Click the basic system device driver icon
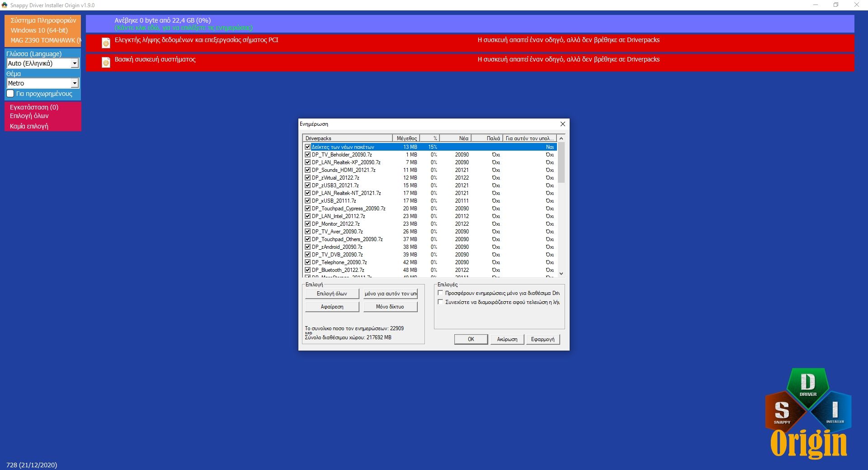This screenshot has width=868, height=470. click(106, 62)
